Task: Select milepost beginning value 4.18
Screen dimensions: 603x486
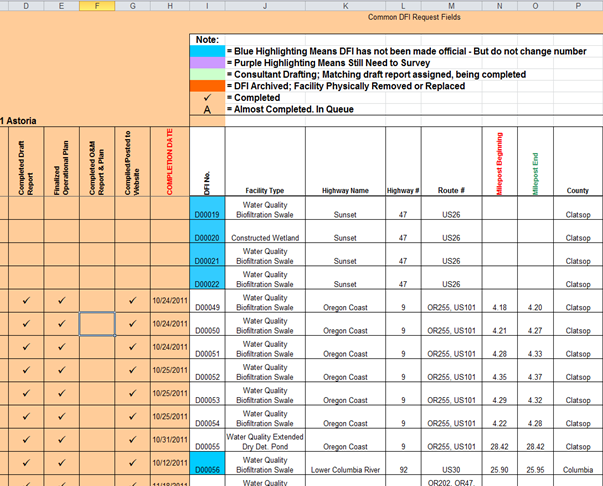Action: click(500, 301)
